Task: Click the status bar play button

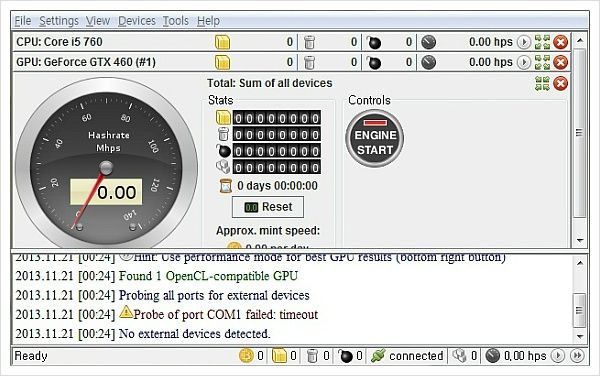Action: click(x=558, y=356)
